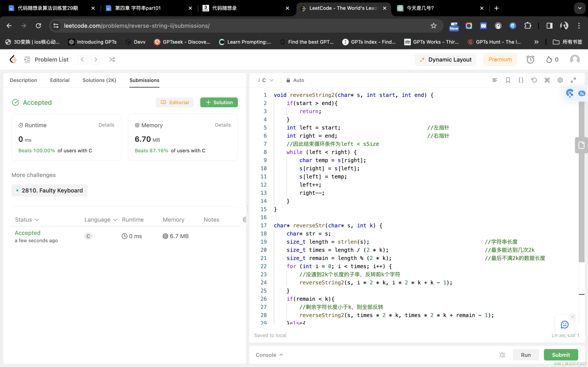Expand editor to fullscreen
Viewport: 588px width, 367px height.
coord(573,80)
